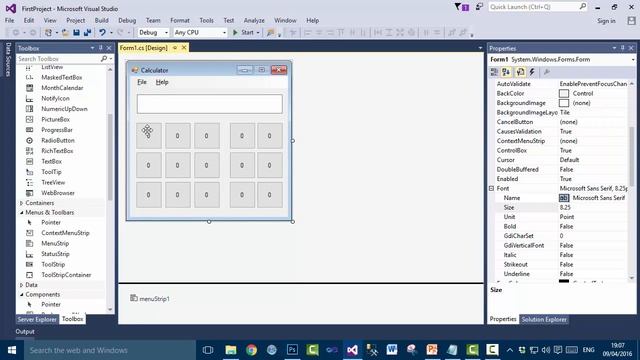Pin the Form1.cs design tab
The height and width of the screenshot is (360, 640).
[175, 48]
